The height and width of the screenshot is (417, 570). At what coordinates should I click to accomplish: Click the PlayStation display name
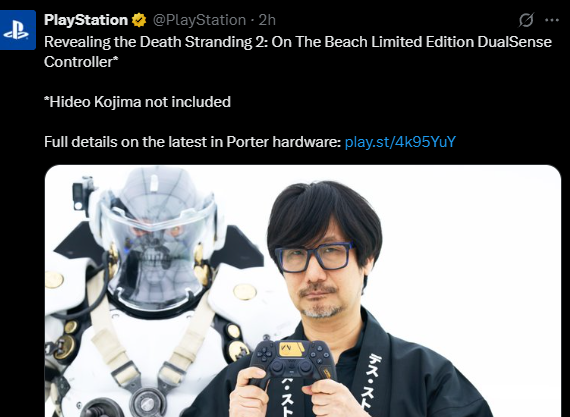point(86,20)
